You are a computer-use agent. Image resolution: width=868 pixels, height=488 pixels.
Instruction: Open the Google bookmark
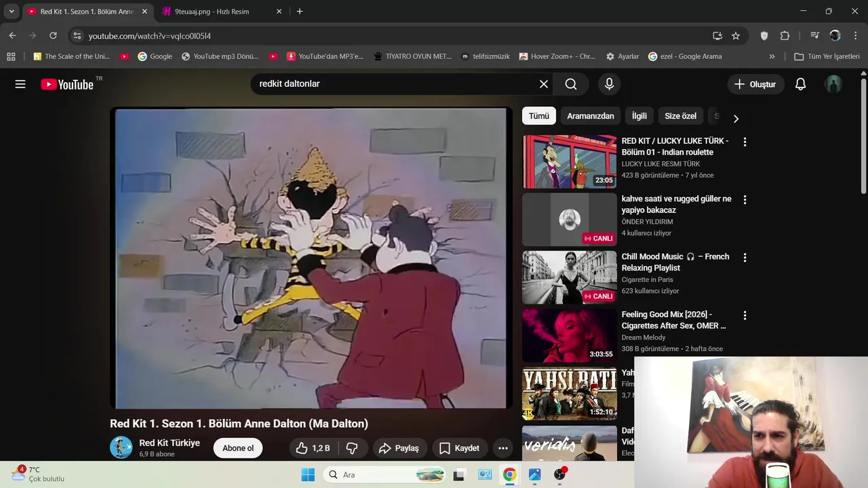(x=155, y=56)
